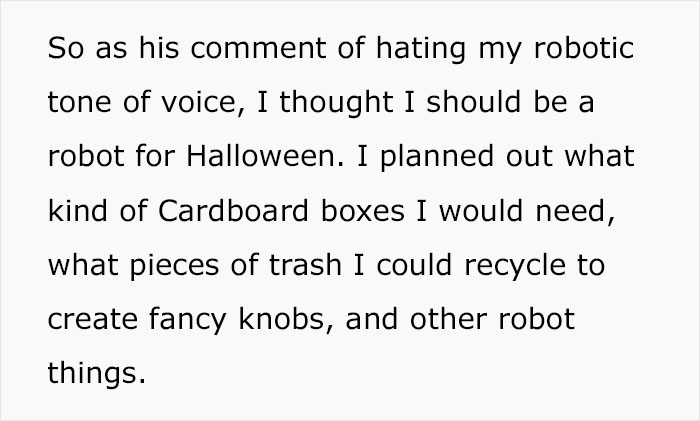700x421 pixels.
Task: Click the word 'pieces' on the fifth line
Action: pos(175,267)
